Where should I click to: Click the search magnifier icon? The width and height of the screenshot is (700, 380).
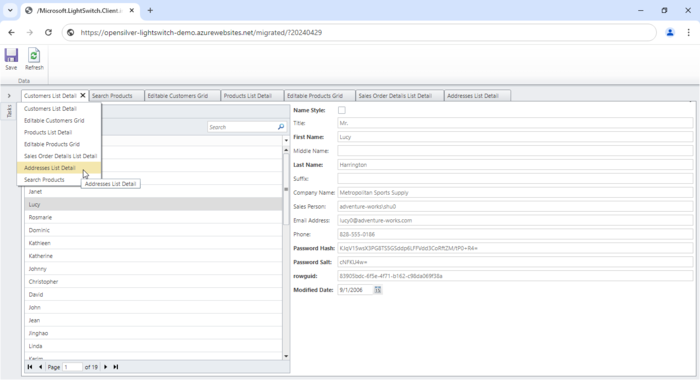tap(281, 127)
